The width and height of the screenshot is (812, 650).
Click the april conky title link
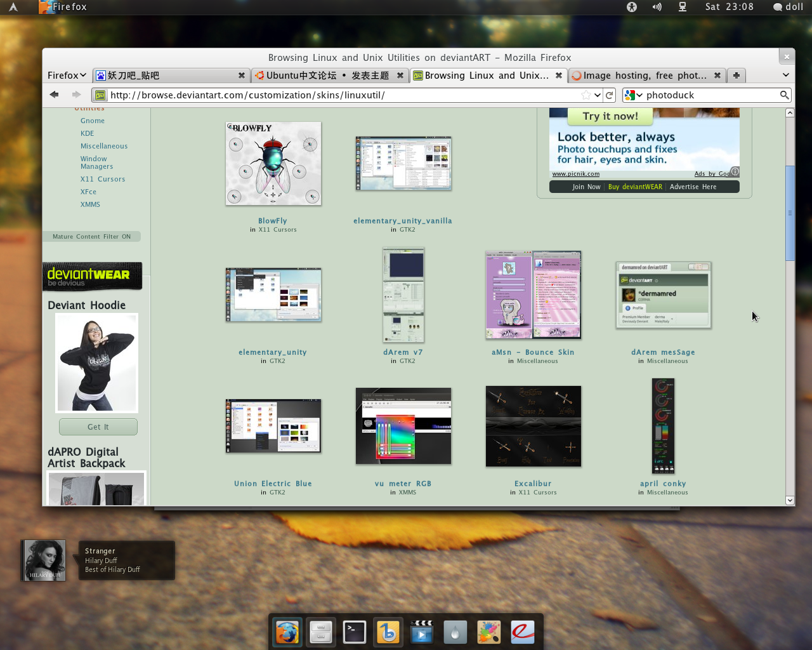pos(663,484)
